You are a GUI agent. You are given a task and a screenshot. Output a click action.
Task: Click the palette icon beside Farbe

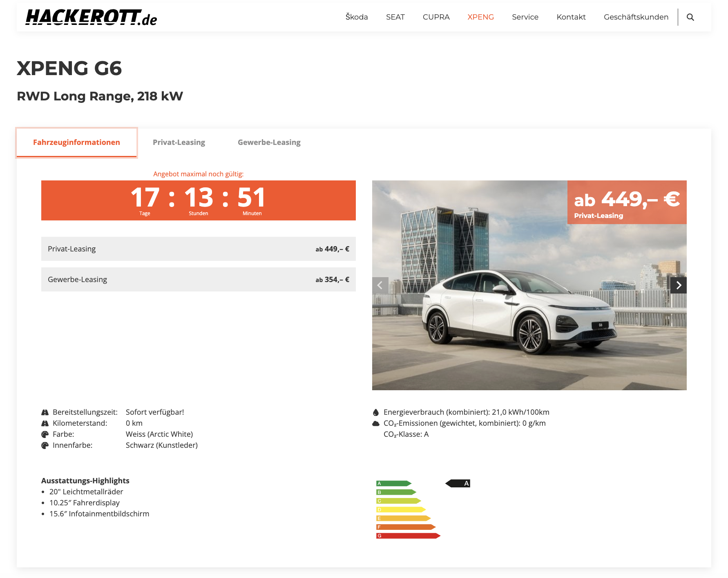[45, 434]
